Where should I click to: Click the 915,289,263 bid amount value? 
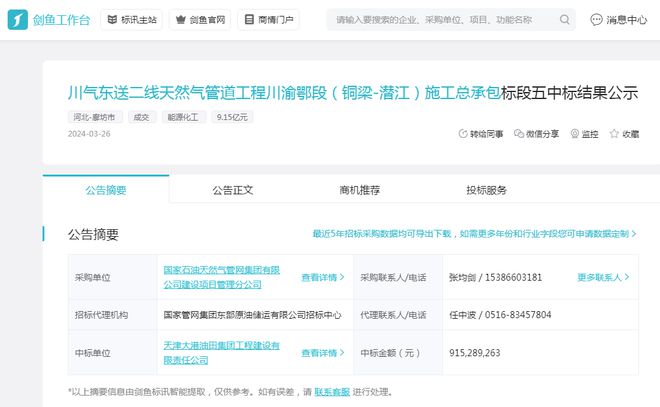474,353
